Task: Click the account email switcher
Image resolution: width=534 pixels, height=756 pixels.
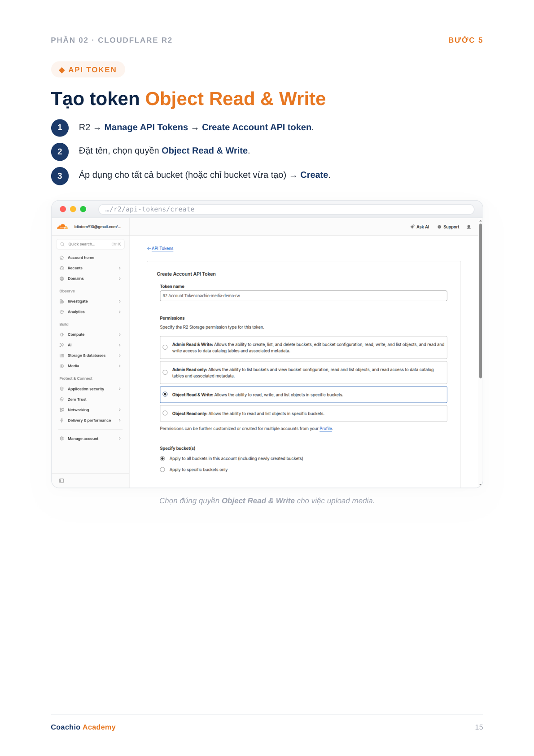Action: pos(98,227)
